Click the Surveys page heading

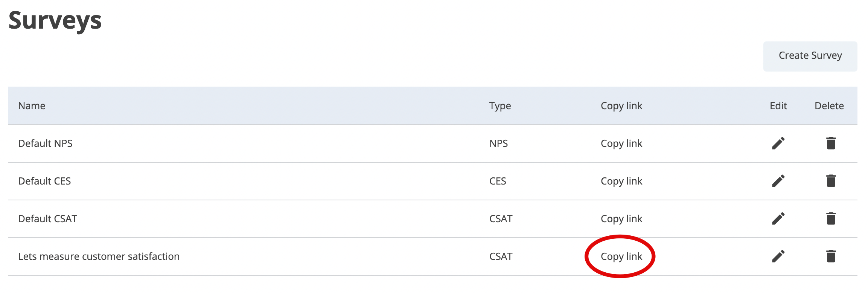(55, 20)
